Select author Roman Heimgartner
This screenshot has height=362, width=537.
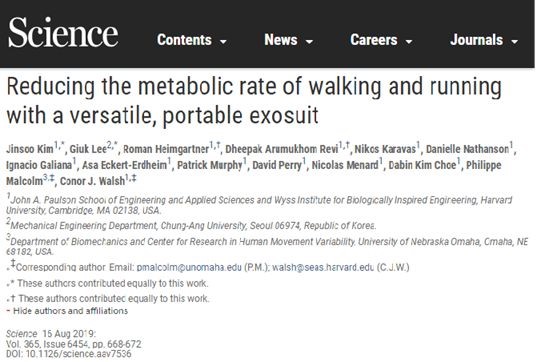pos(166,149)
